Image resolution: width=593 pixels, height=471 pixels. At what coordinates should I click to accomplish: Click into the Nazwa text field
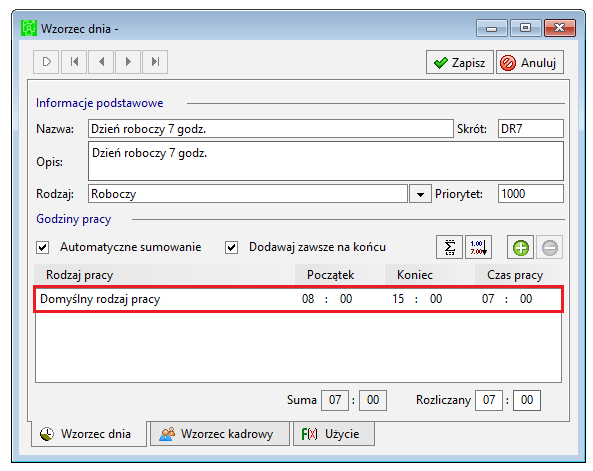(270, 129)
